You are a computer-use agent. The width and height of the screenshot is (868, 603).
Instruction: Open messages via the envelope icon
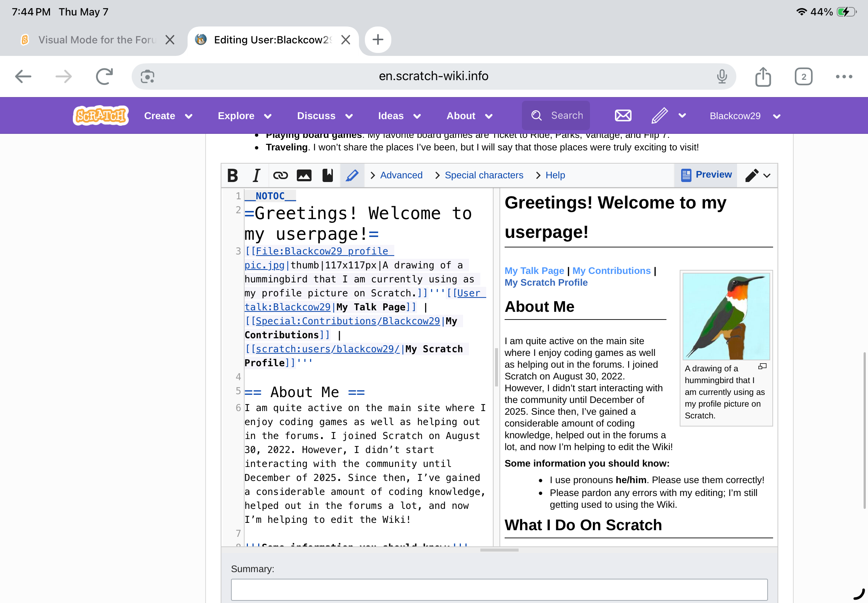623,115
